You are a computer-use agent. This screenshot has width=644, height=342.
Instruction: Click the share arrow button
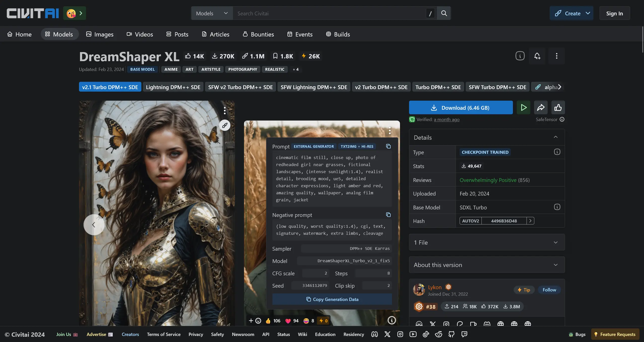click(541, 108)
